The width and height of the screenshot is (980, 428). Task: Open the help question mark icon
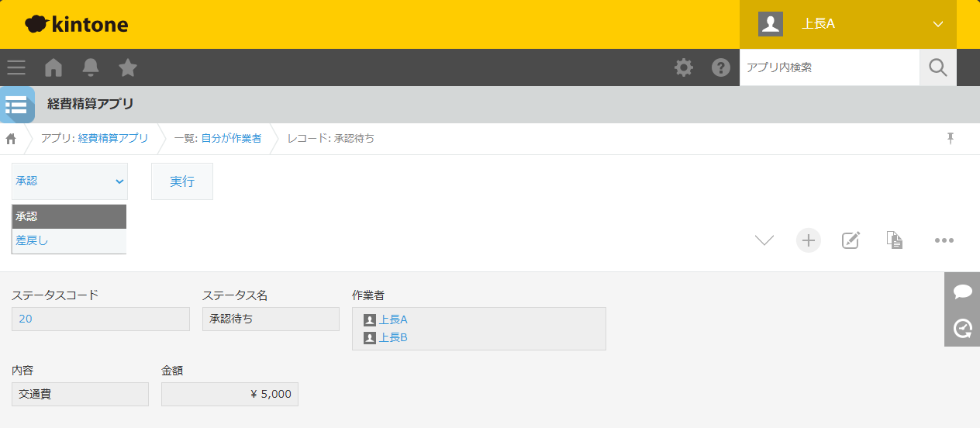tap(721, 67)
